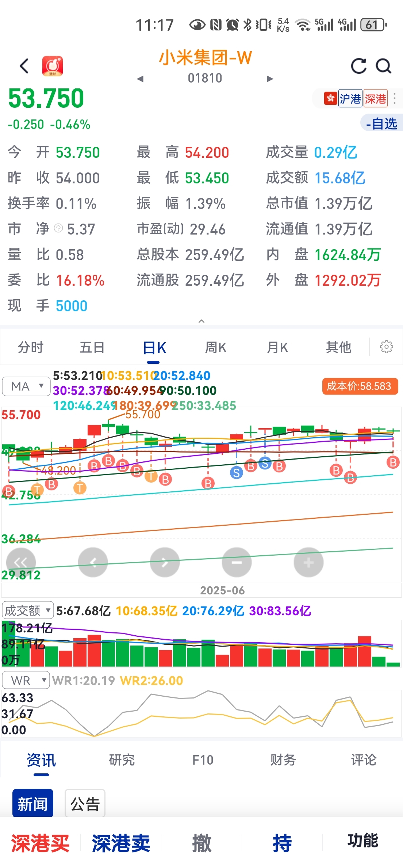Tap the orange T marker near 42.756
The image size is (403, 868).
[x=37, y=490]
